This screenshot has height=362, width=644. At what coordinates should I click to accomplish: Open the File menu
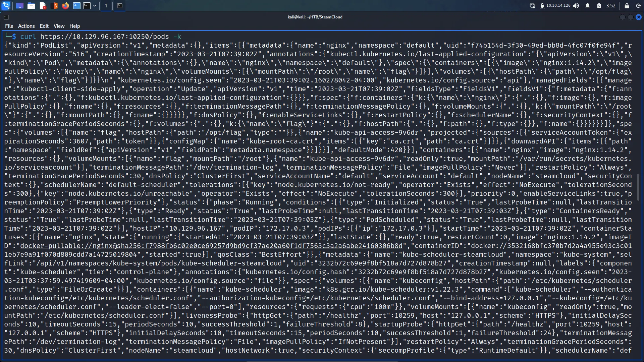9,26
